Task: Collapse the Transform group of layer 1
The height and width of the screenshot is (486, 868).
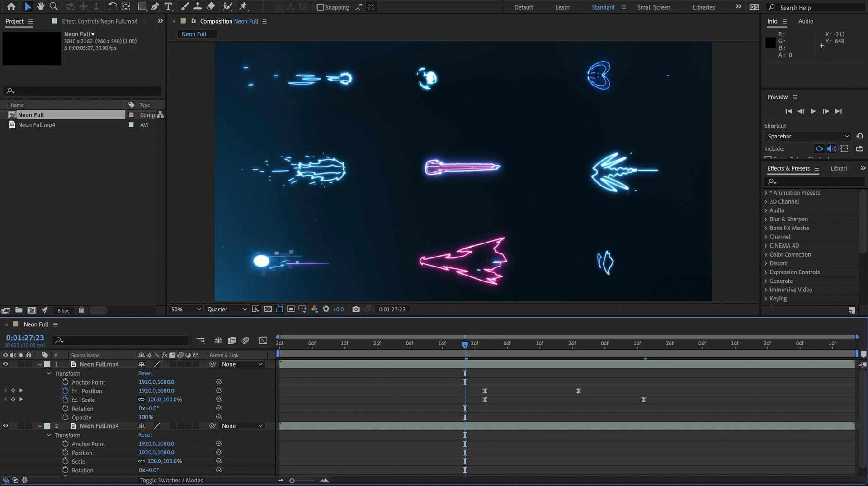Action: click(x=49, y=373)
